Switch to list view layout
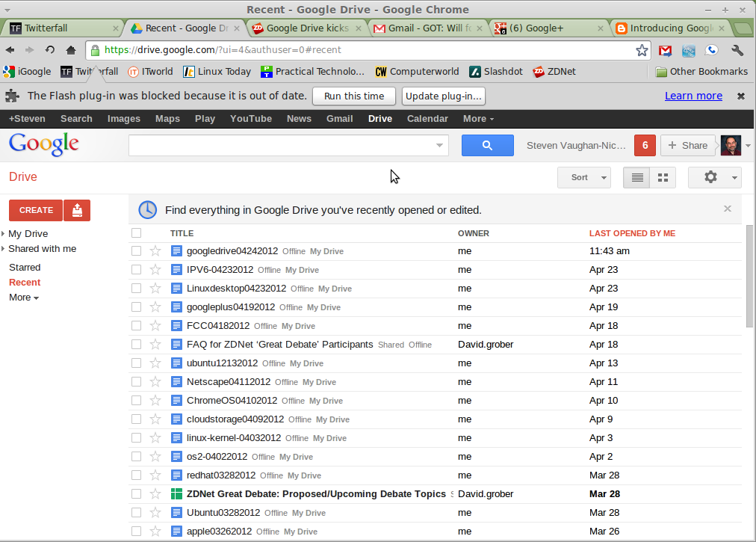This screenshot has width=756, height=542. pos(637,177)
